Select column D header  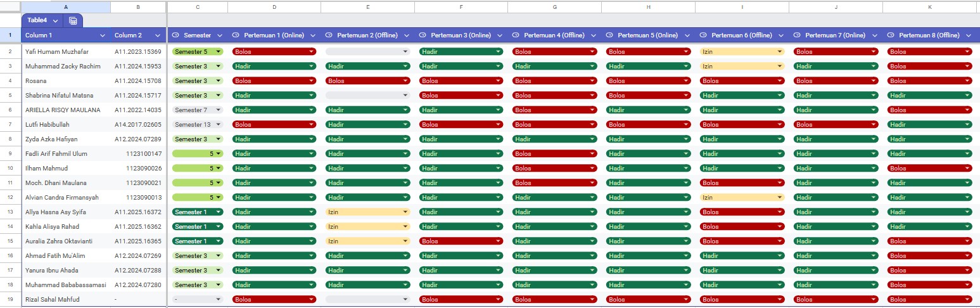pos(274,6)
